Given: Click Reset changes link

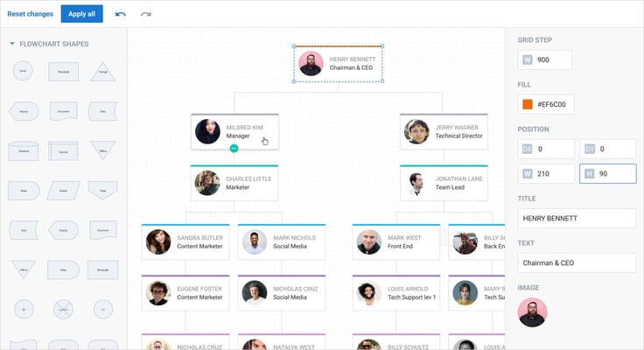Looking at the screenshot, I should 31,14.
